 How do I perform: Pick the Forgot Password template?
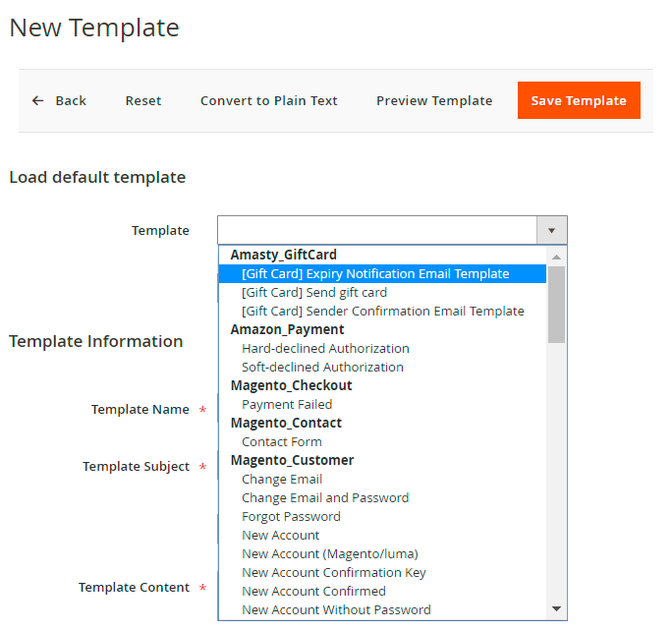(x=291, y=516)
